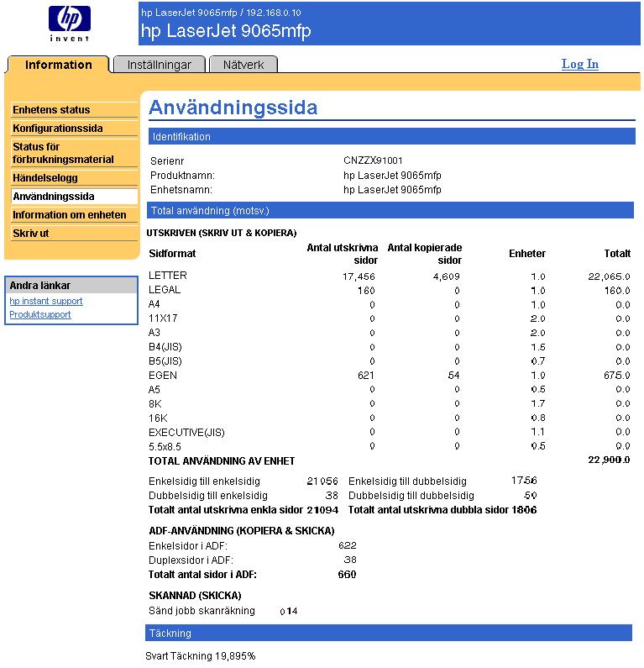
Task: Click the Andra länkar box header
Action: (71, 285)
